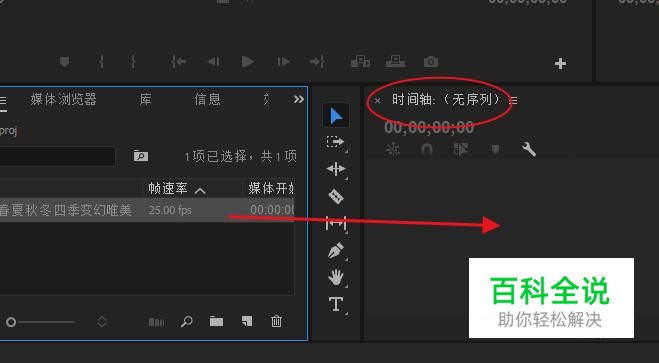Open the timeline panel menu
659x363 pixels.
[513, 100]
